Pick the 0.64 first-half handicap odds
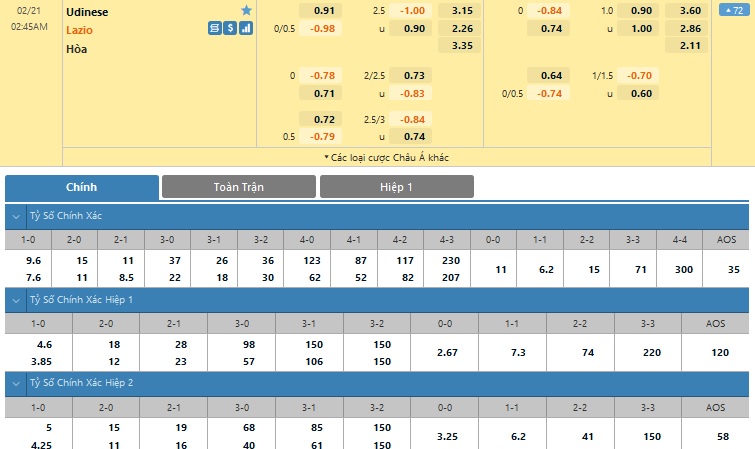The height and width of the screenshot is (449, 755). click(551, 76)
